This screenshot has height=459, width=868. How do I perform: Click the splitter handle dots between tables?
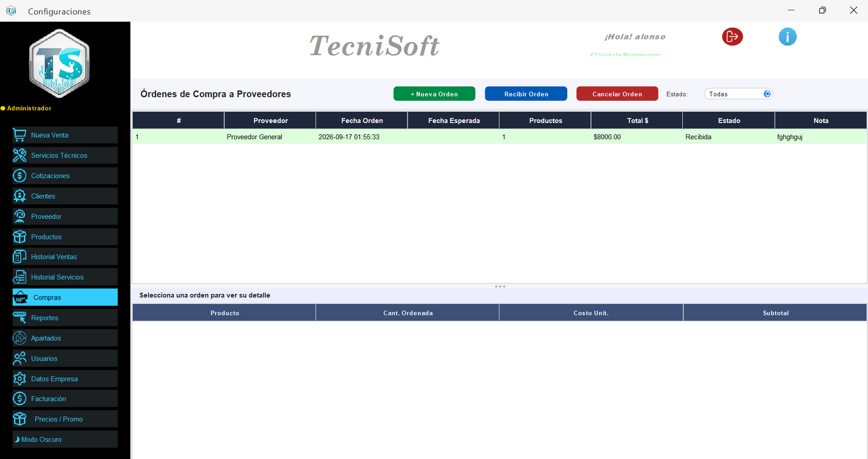(x=500, y=286)
